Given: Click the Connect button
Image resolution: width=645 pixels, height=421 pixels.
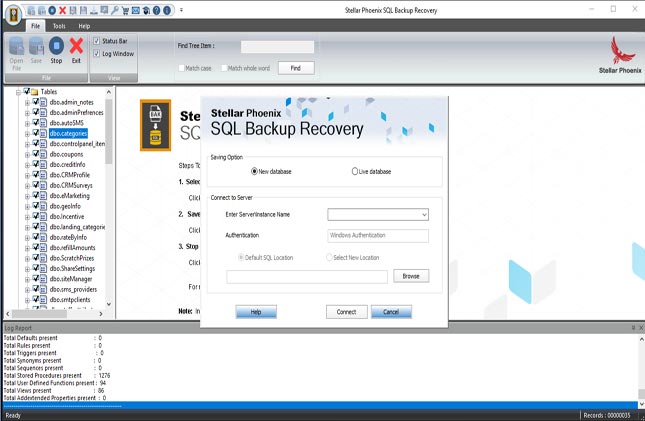Looking at the screenshot, I should 346,312.
